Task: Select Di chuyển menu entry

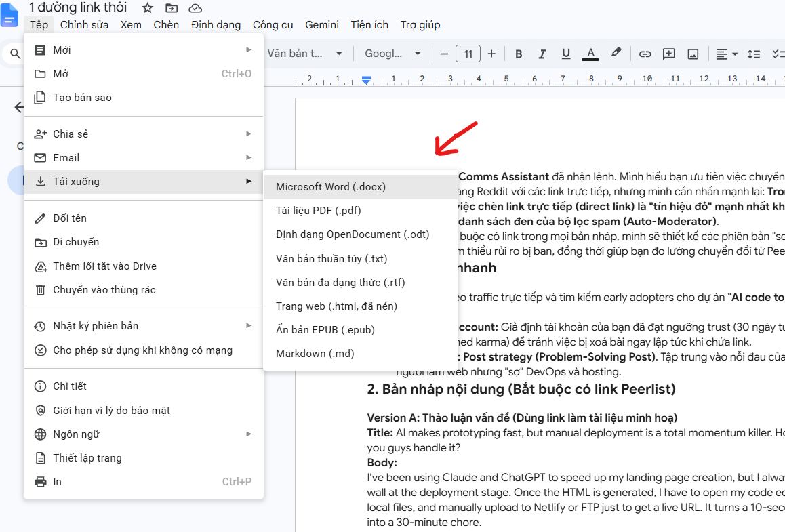Action: [x=144, y=242]
